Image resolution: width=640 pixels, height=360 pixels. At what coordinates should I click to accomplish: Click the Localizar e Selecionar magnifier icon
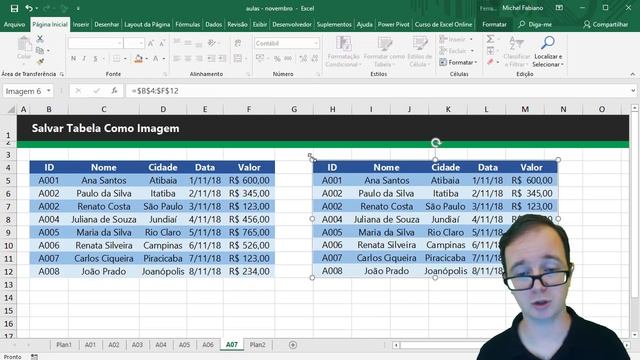pos(548,42)
